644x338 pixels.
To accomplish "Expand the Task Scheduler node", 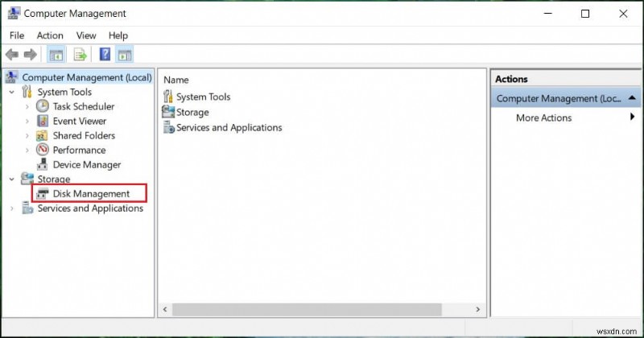I will 27,107.
